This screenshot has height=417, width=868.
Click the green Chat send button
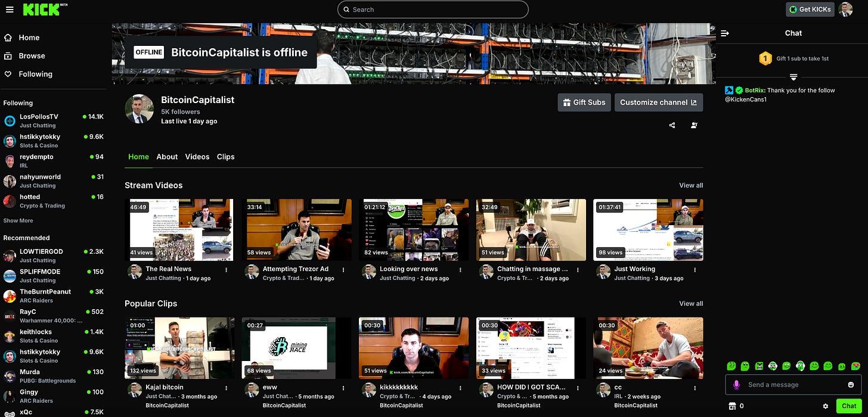point(849,406)
